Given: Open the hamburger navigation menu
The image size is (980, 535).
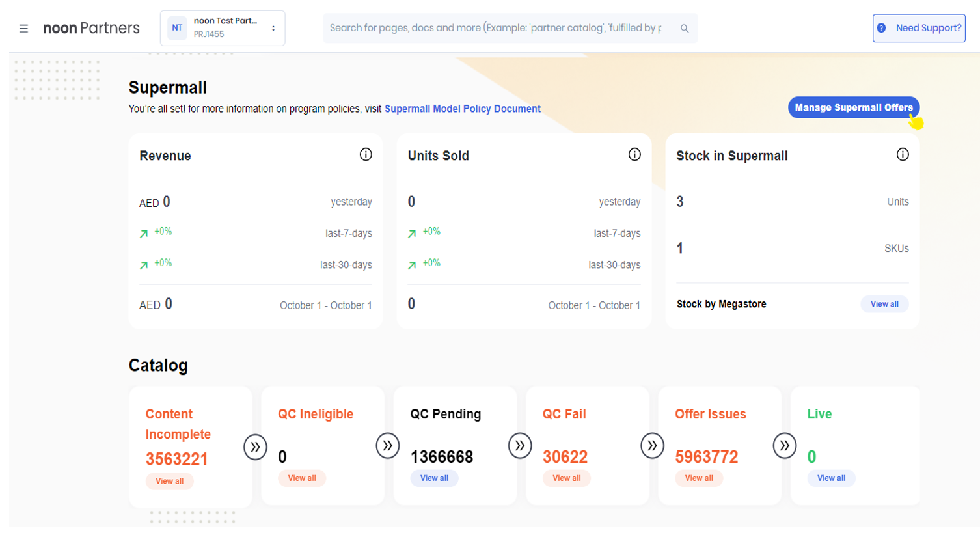Looking at the screenshot, I should point(23,28).
